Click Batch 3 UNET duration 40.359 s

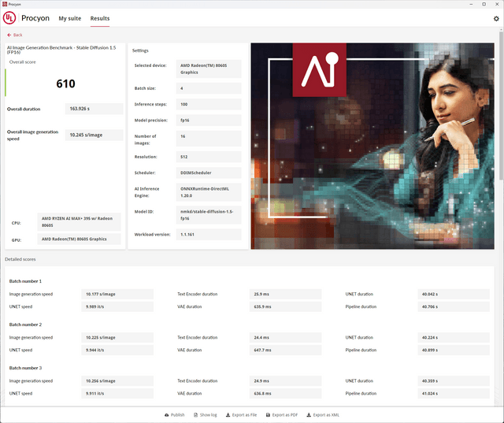point(454,381)
